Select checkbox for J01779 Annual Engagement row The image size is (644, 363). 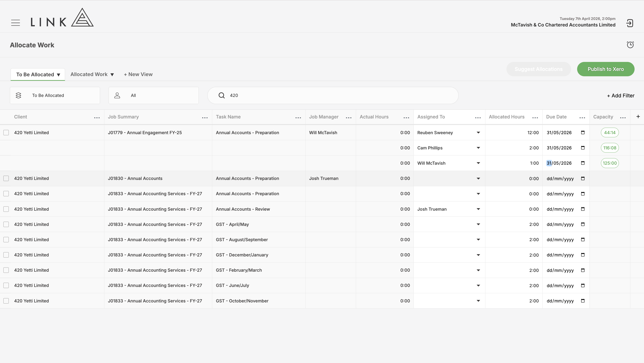point(6,133)
